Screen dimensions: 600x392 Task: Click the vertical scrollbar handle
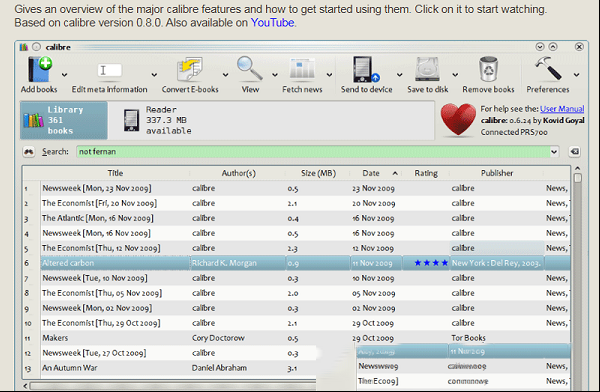(578, 178)
